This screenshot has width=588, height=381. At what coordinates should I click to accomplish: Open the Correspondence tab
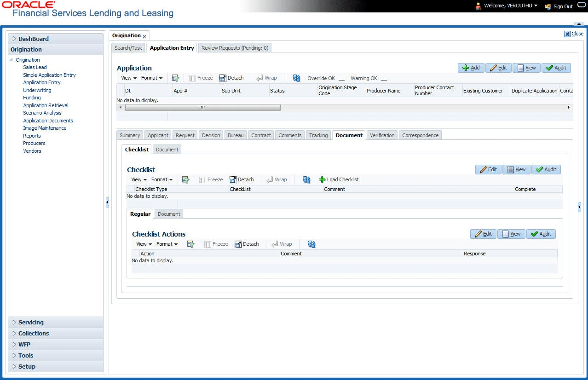421,135
